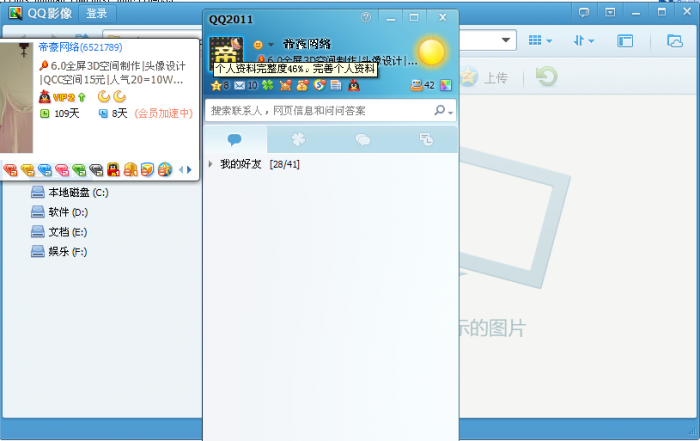
Task: Open the thumbnail grid view dropdown
Action: point(540,41)
